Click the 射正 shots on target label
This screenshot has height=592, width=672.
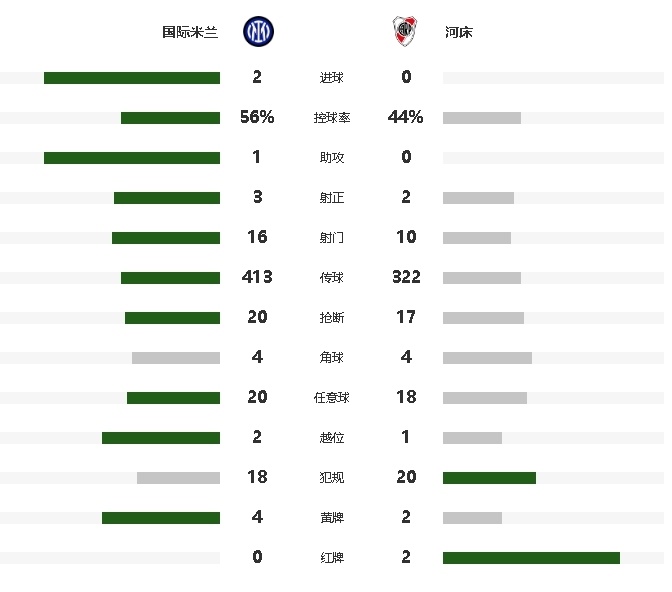coord(332,198)
